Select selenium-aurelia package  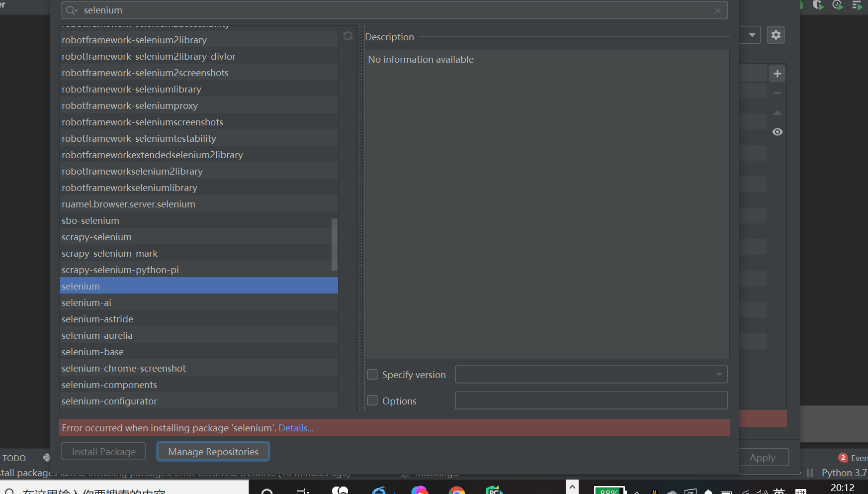tap(199, 335)
